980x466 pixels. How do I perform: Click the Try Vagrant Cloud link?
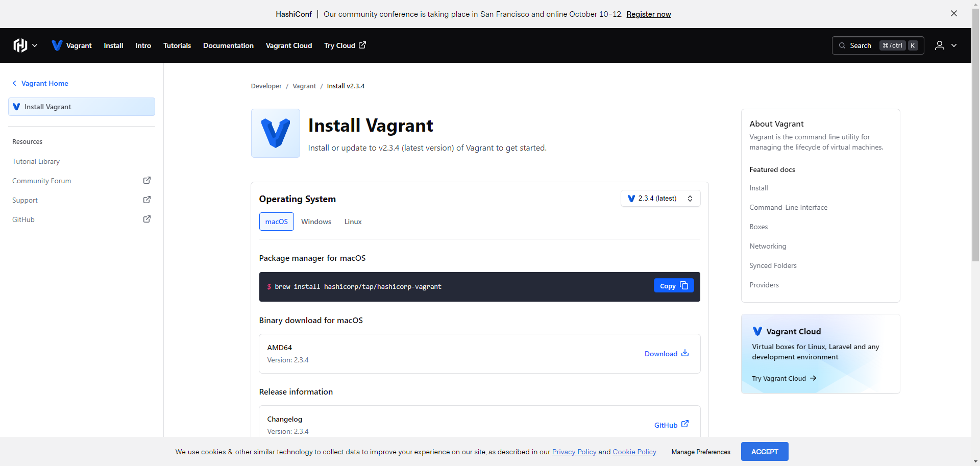pos(784,378)
